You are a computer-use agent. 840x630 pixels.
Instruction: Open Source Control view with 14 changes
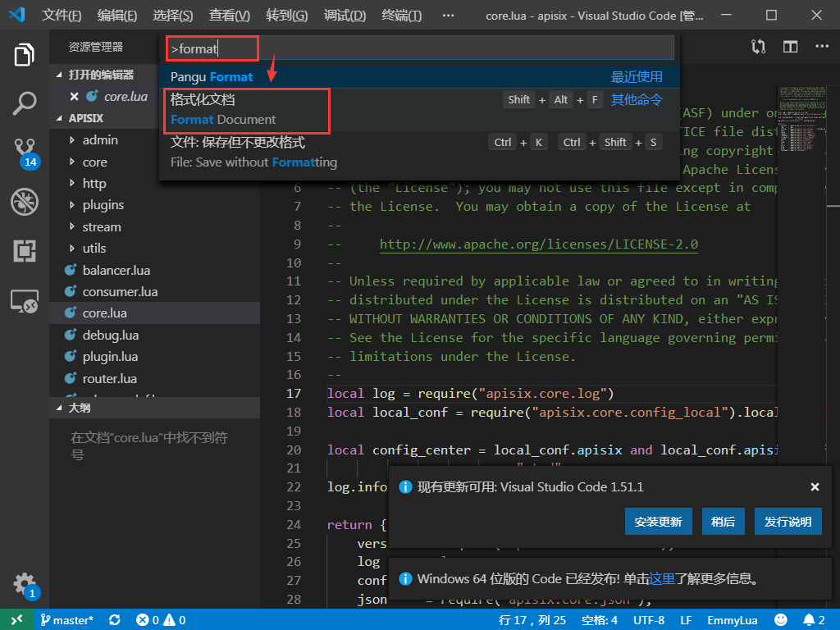click(25, 153)
